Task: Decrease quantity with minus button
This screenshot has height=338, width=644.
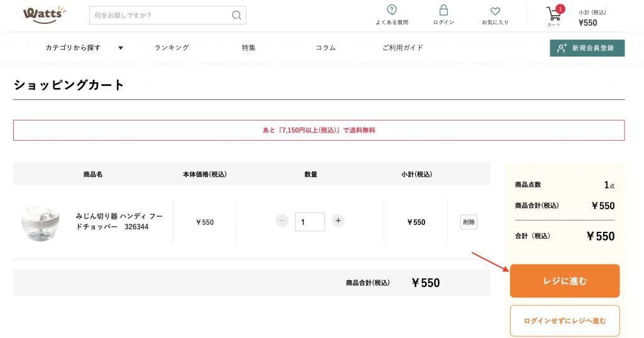Action: point(282,221)
